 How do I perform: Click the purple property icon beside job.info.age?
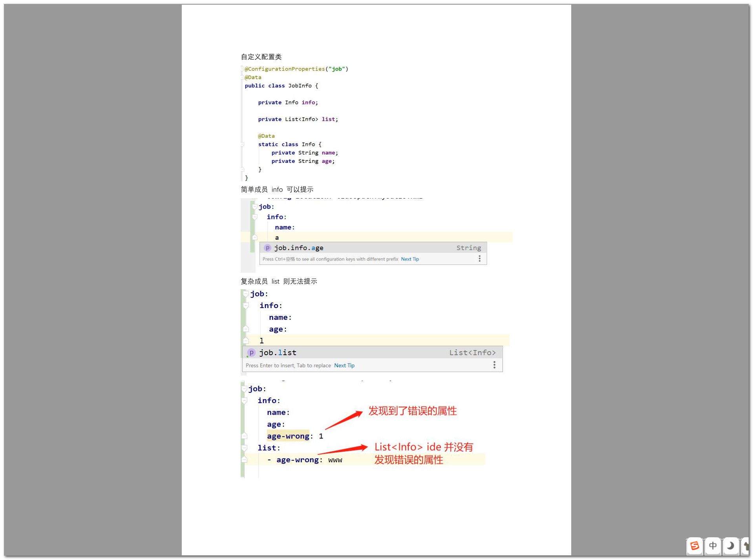[267, 248]
